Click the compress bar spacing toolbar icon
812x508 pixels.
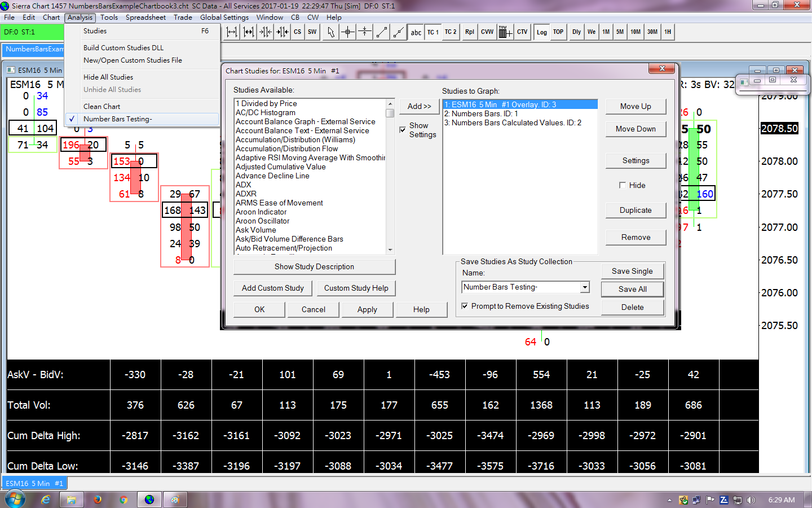pos(266,32)
